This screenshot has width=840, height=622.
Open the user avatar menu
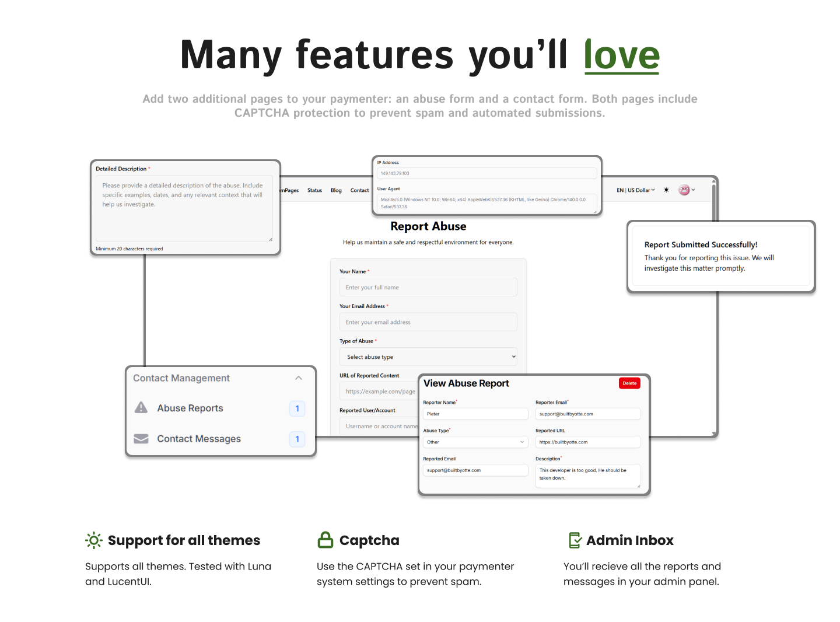point(686,190)
